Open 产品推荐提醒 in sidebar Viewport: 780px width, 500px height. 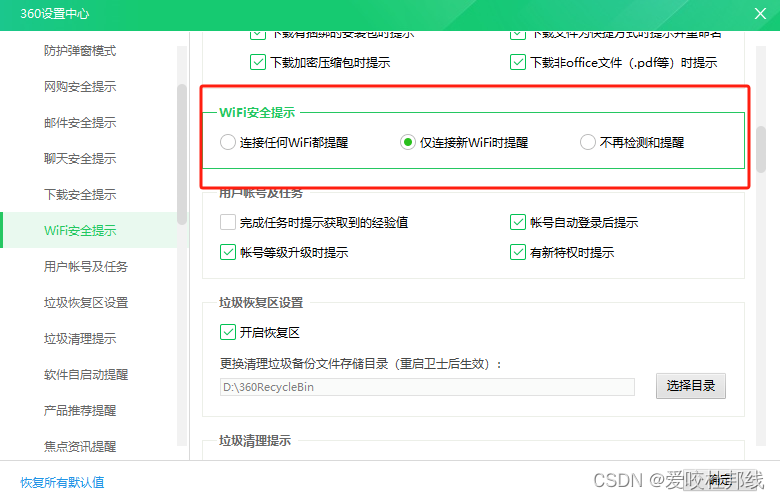(x=80, y=410)
